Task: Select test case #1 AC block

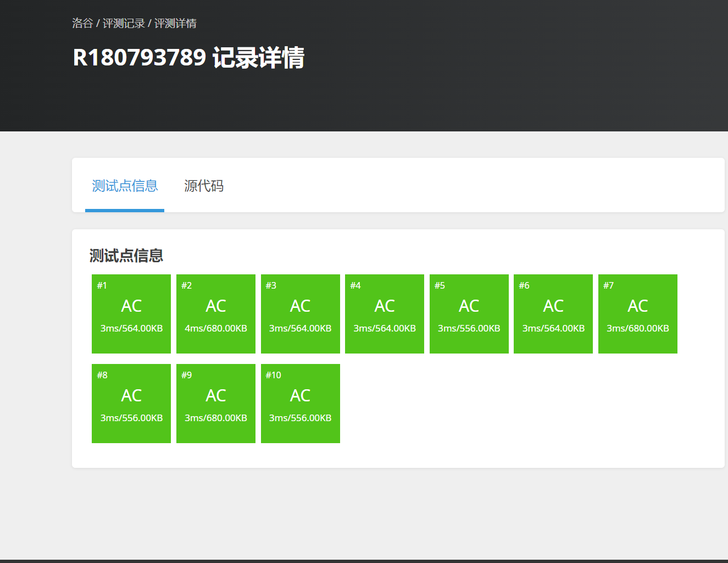Action: point(131,314)
